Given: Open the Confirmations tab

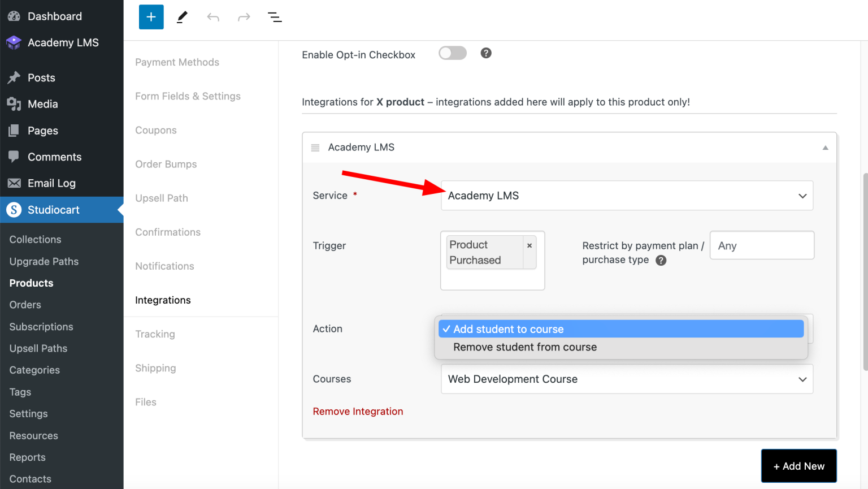Looking at the screenshot, I should tap(168, 232).
